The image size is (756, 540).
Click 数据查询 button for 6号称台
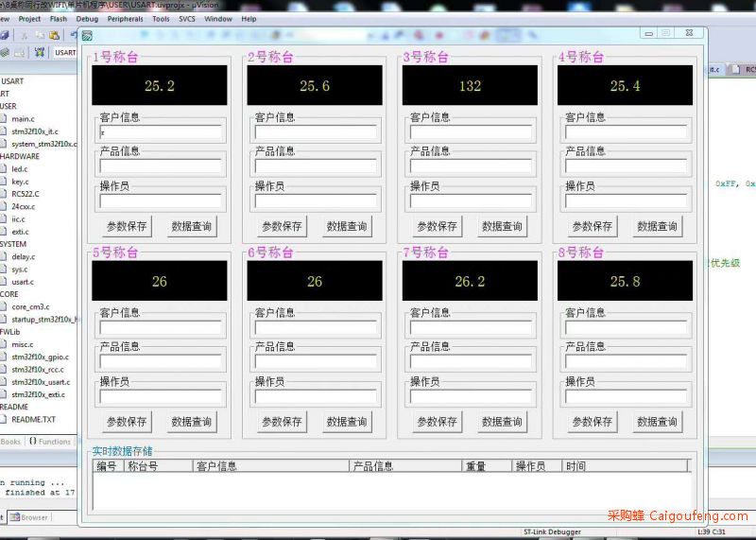[347, 422]
